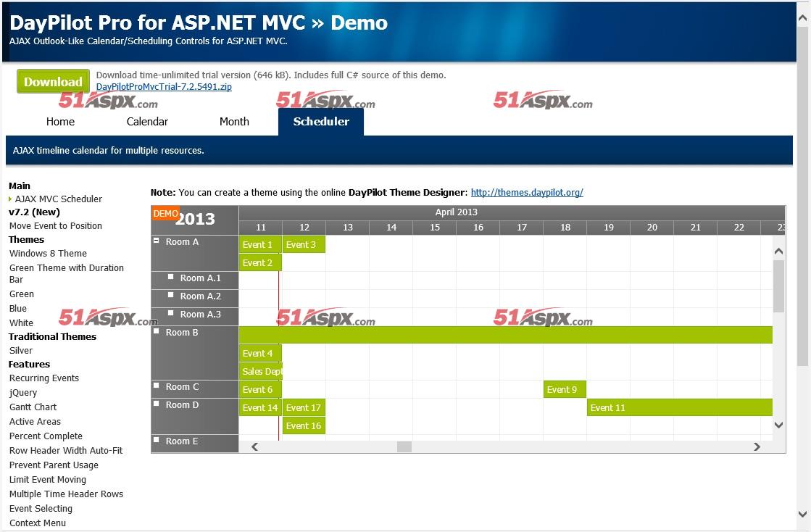Image resolution: width=811 pixels, height=532 pixels.
Task: Open Row Header Width Auto-Fit link
Action: pyautogui.click(x=66, y=450)
